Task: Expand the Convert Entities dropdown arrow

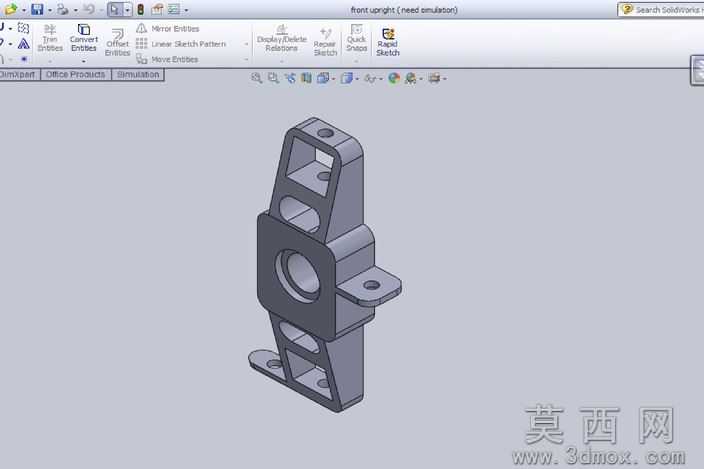Action: 84,61
